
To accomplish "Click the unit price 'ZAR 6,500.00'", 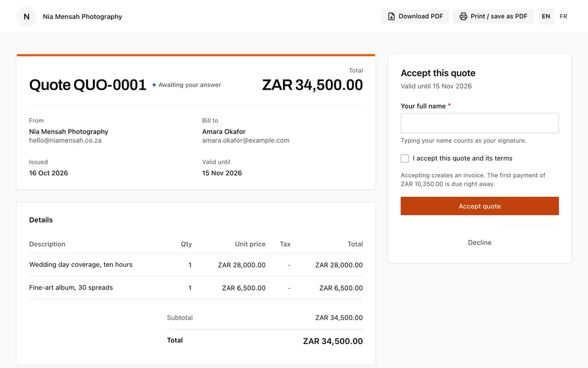I will coord(244,288).
